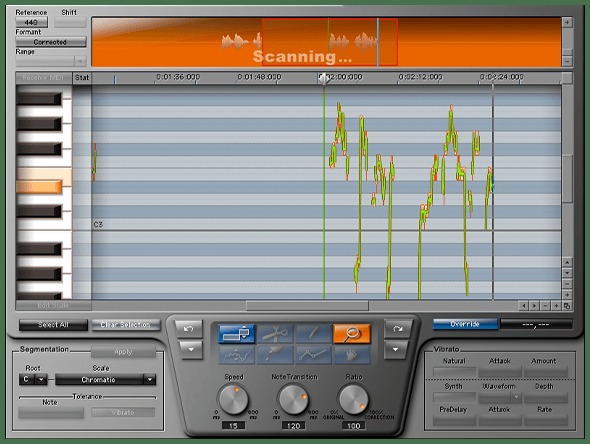Click the 0:01:48:000 timeline label
This screenshot has width=590, height=444.
(x=259, y=77)
